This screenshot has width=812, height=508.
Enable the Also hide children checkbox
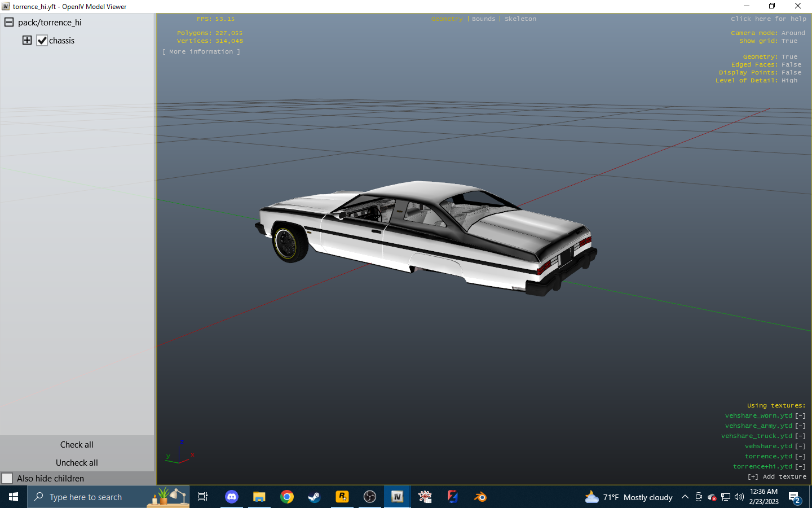pyautogui.click(x=7, y=478)
